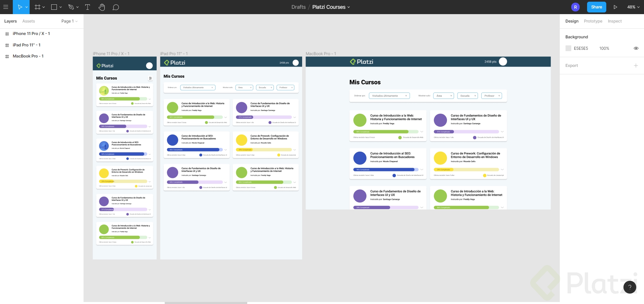Select the Hand tool
The width and height of the screenshot is (644, 304).
pos(102,7)
